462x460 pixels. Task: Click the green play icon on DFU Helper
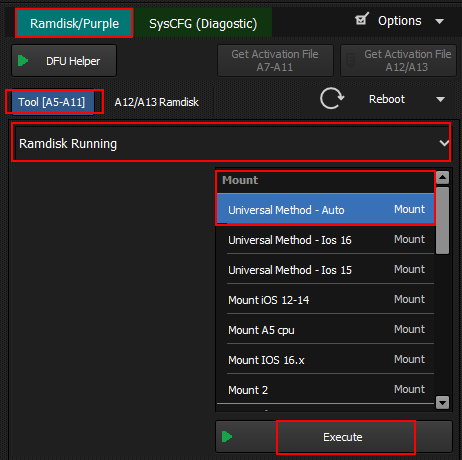(23, 61)
